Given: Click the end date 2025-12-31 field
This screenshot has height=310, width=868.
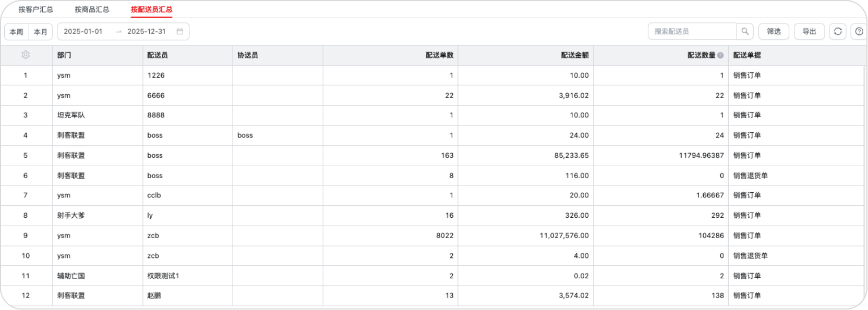Looking at the screenshot, I should 147,31.
